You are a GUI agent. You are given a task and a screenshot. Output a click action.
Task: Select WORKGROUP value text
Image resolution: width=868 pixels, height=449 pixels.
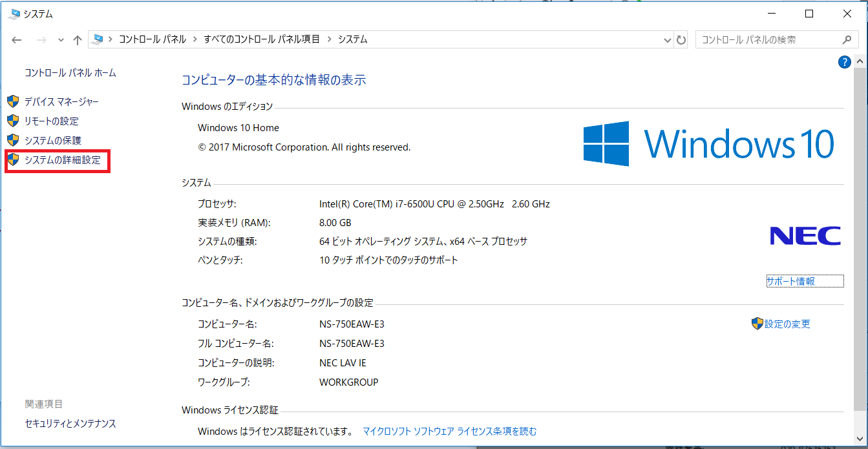pyautogui.click(x=349, y=382)
